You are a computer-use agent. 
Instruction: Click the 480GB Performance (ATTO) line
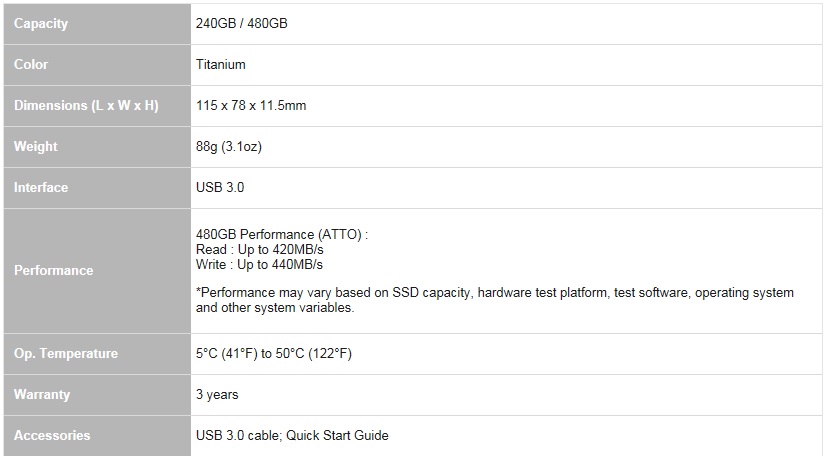282,234
